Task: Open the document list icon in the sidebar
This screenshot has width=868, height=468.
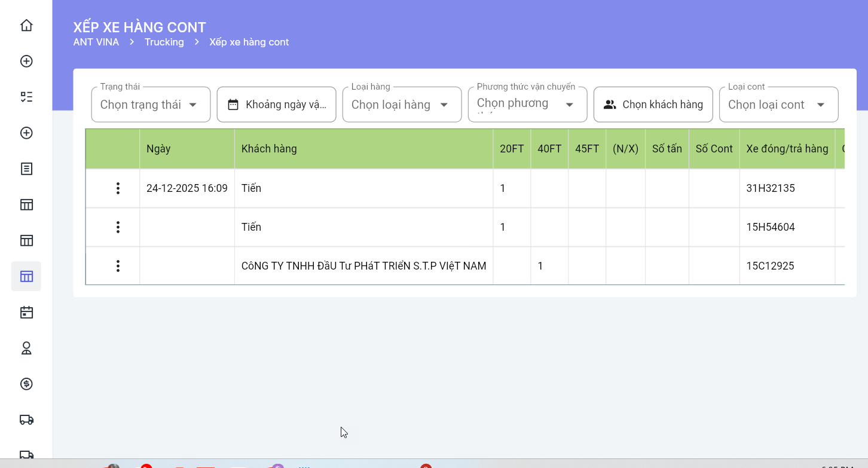Action: pos(26,169)
